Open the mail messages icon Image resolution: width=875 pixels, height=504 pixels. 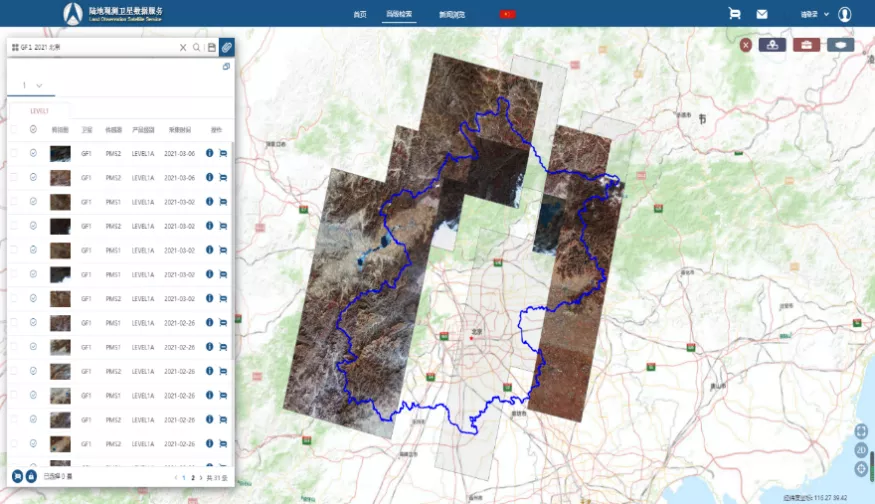pyautogui.click(x=762, y=14)
